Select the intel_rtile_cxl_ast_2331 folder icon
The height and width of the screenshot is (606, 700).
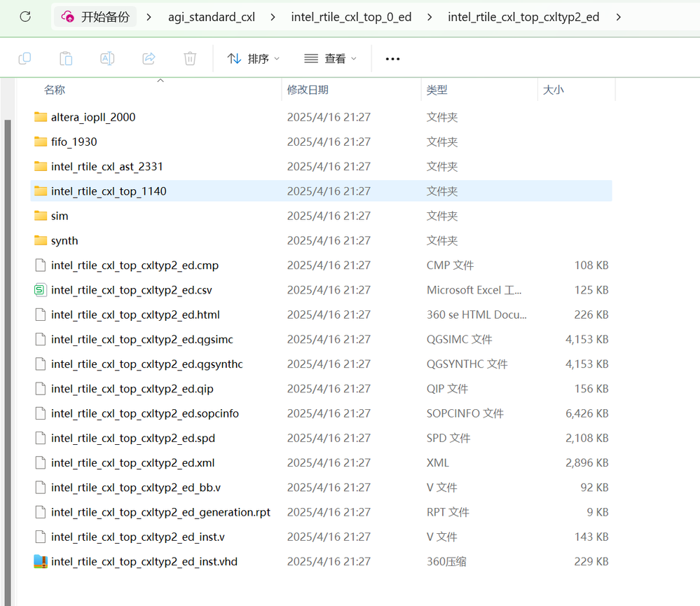[x=41, y=167]
